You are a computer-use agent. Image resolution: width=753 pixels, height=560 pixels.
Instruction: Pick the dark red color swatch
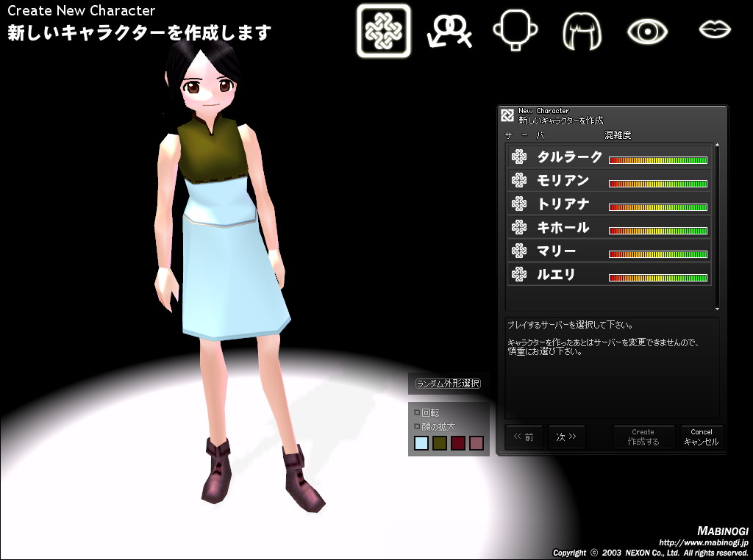pos(457,443)
